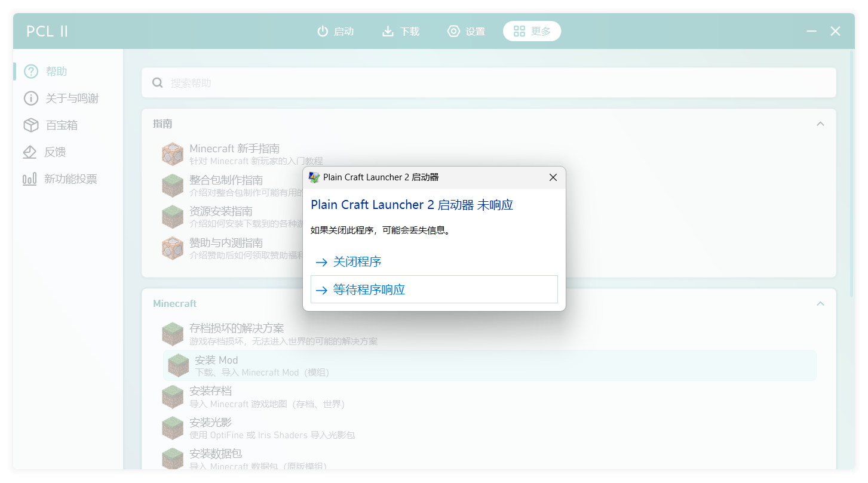The image size is (868, 483).
Task: Click the 新功能投票 bar chart icon
Action: [30, 179]
